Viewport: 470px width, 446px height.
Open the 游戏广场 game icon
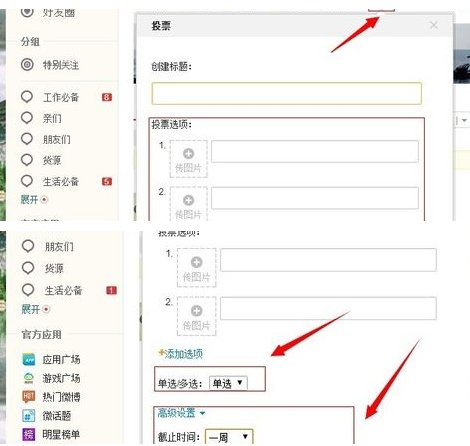point(29,378)
